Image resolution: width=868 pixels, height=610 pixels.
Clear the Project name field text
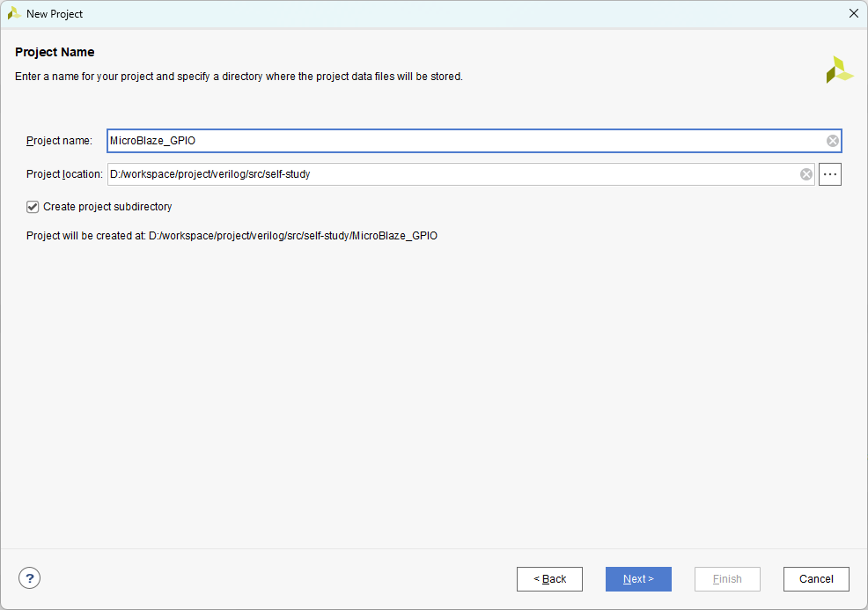832,141
